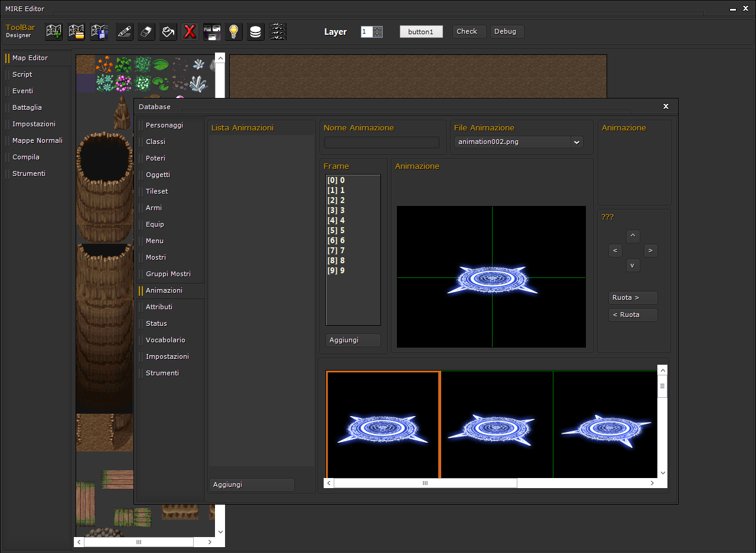Click the red X delete icon
Viewport: 756px width, 553px height.
pyautogui.click(x=190, y=32)
